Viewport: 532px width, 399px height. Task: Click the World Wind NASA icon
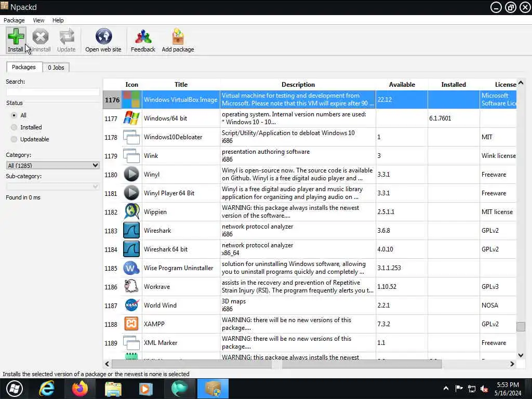click(x=131, y=305)
